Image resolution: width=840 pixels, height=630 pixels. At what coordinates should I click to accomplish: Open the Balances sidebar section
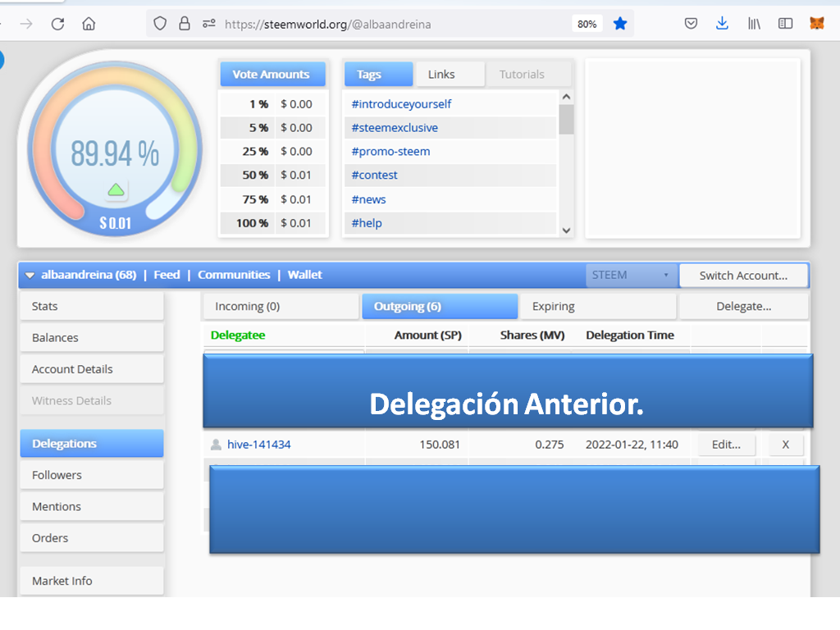92,338
